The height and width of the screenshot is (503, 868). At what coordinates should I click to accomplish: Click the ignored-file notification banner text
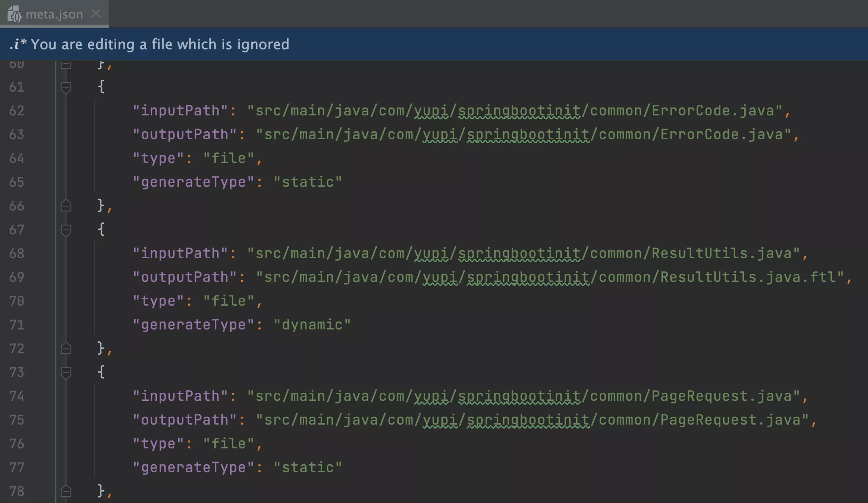(160, 44)
